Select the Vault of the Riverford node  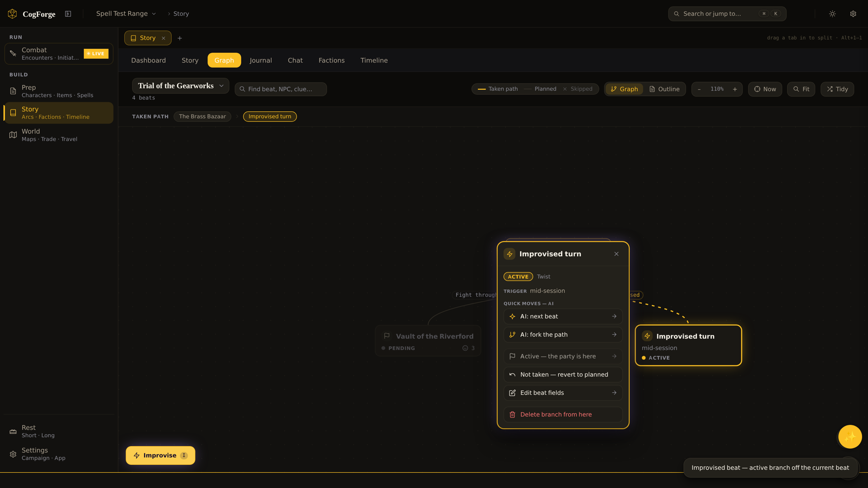coord(428,341)
